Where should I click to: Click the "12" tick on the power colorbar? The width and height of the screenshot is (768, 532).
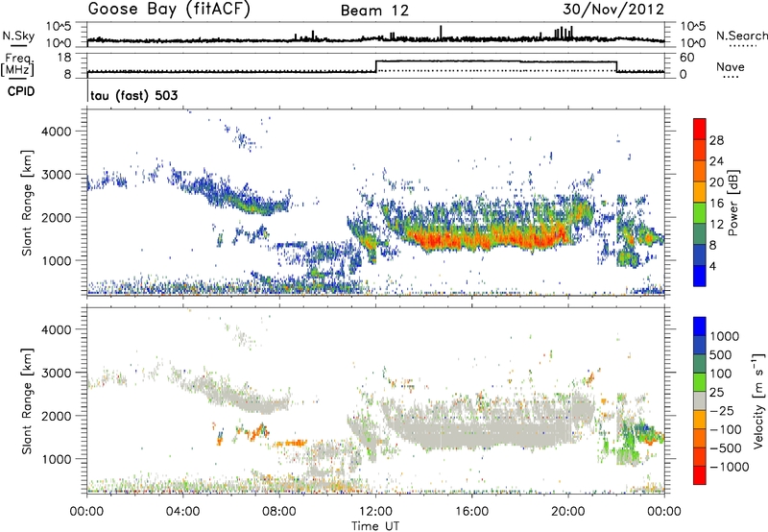716,225
